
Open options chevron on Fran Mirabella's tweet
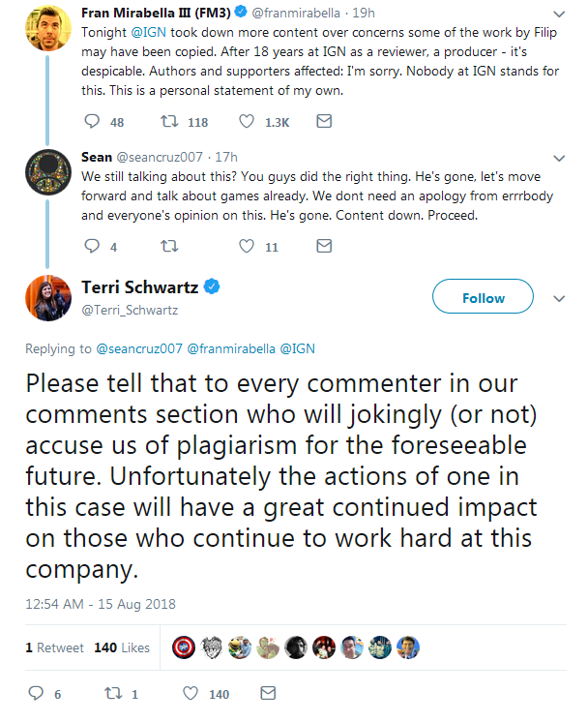559,15
